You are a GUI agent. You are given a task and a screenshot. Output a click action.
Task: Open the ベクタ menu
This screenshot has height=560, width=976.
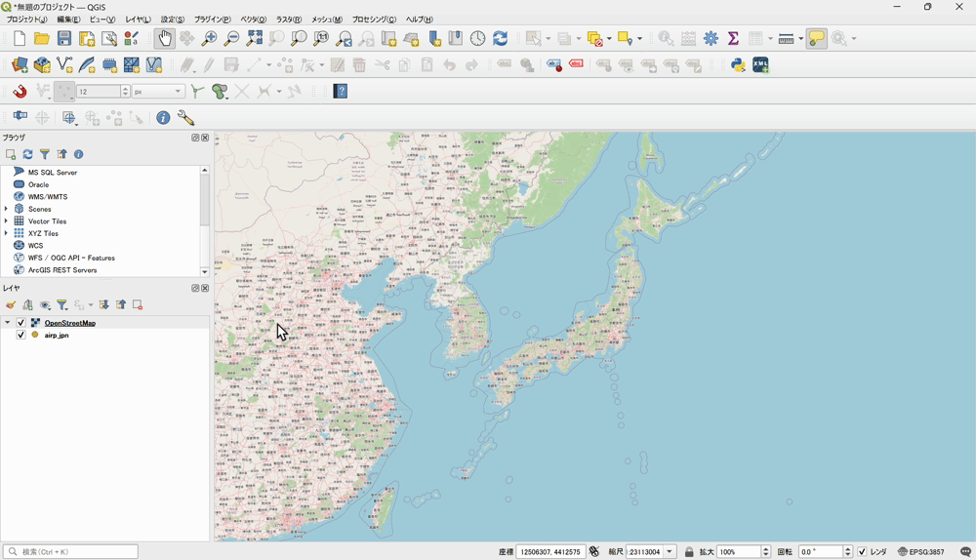[x=254, y=20]
